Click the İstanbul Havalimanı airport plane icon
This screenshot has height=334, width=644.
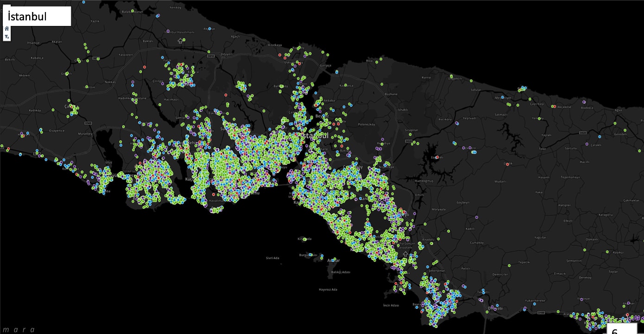[x=180, y=41]
